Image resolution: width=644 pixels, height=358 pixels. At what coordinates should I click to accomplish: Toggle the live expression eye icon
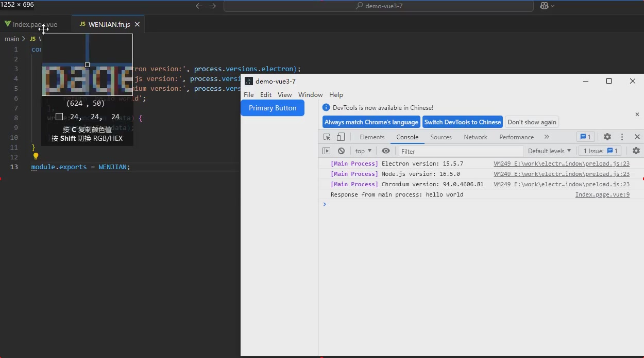click(386, 151)
